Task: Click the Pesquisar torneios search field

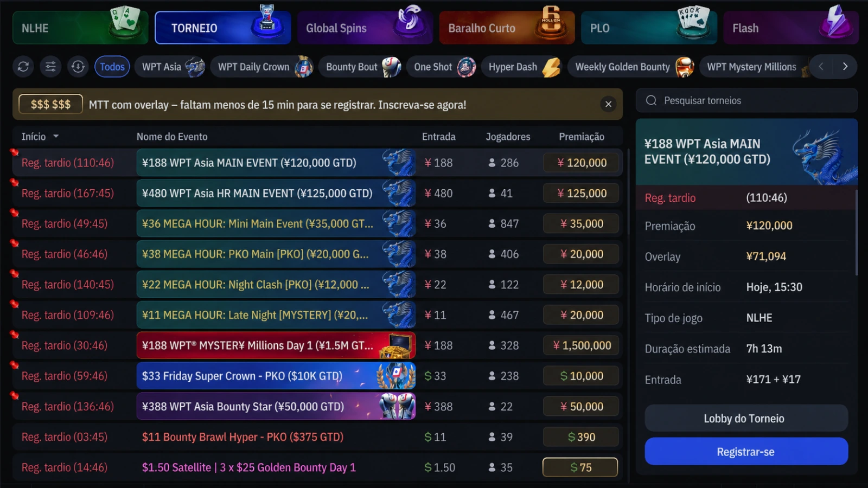Action: (x=746, y=100)
